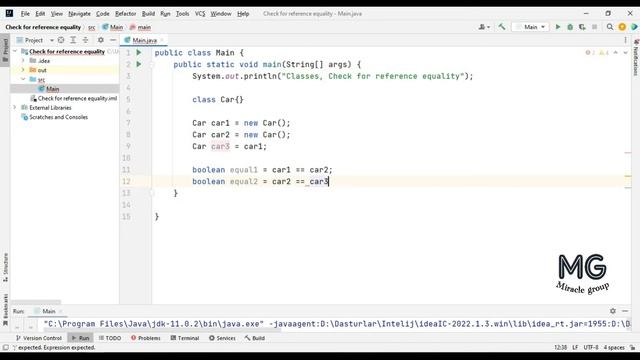Click run gutter arrow on line 1
The image size is (640, 360).
click(x=139, y=53)
